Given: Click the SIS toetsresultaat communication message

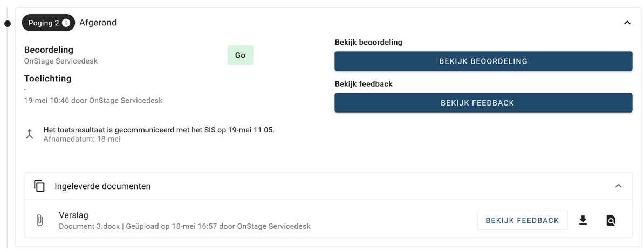Looking at the screenshot, I should click(159, 130).
